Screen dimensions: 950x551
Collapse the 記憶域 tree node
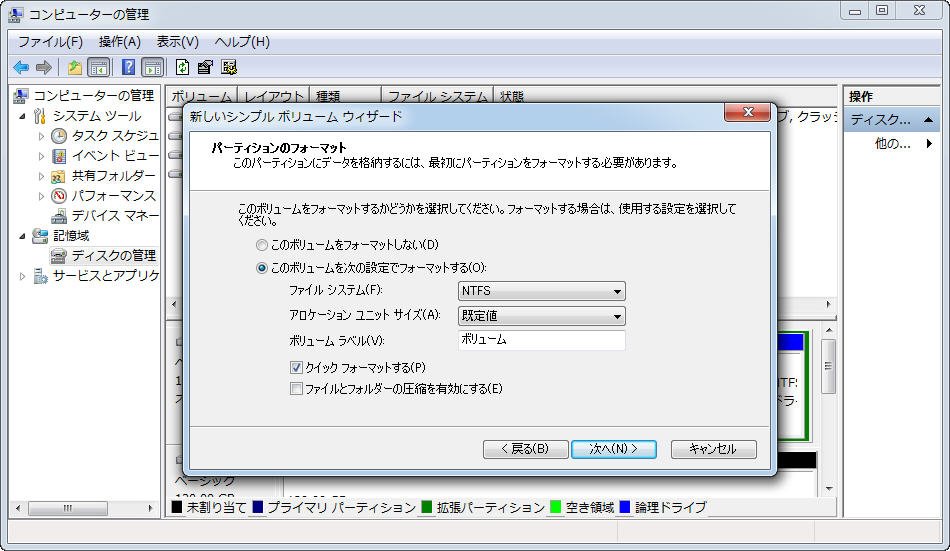(22, 236)
